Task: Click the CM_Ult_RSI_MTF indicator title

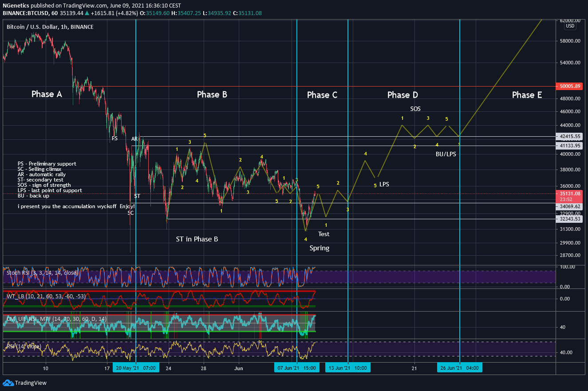Action: (56, 319)
